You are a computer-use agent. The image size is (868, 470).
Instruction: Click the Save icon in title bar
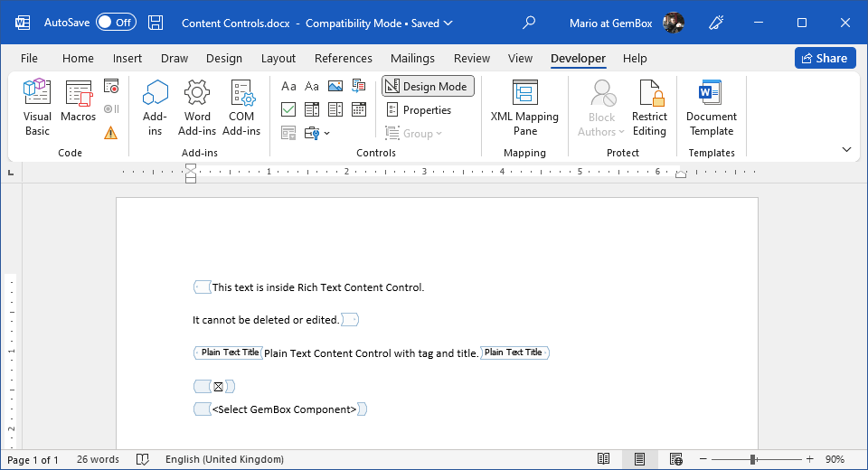click(156, 23)
